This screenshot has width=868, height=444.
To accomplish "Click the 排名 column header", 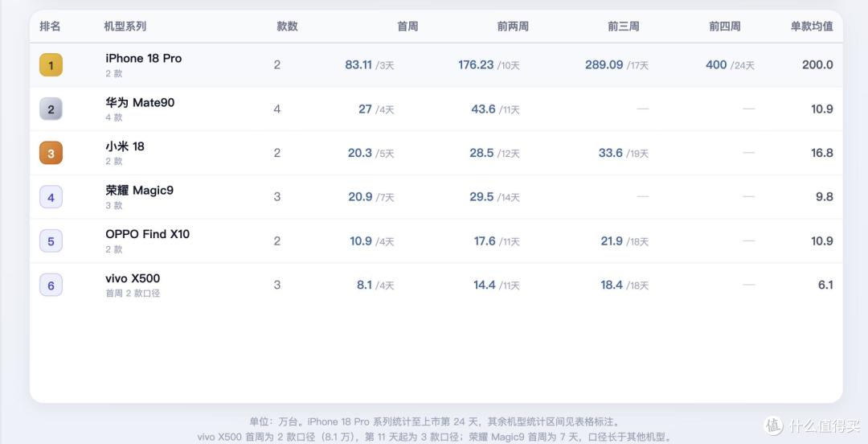I will pyautogui.click(x=50, y=26).
